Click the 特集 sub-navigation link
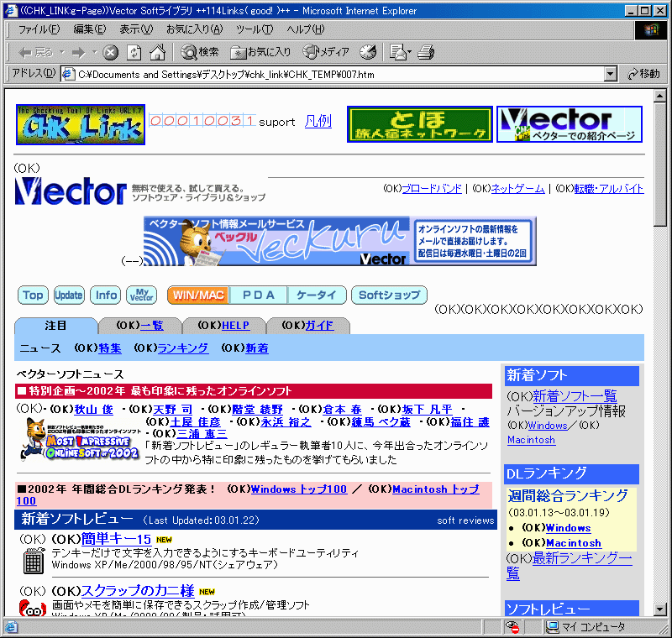Image resolution: width=672 pixels, height=638 pixels. 110,348
